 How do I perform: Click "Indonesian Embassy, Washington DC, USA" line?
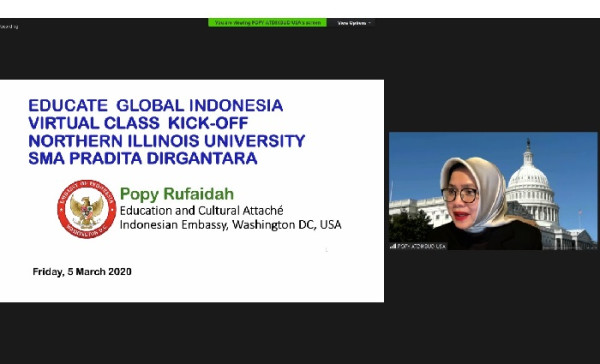click(x=230, y=225)
